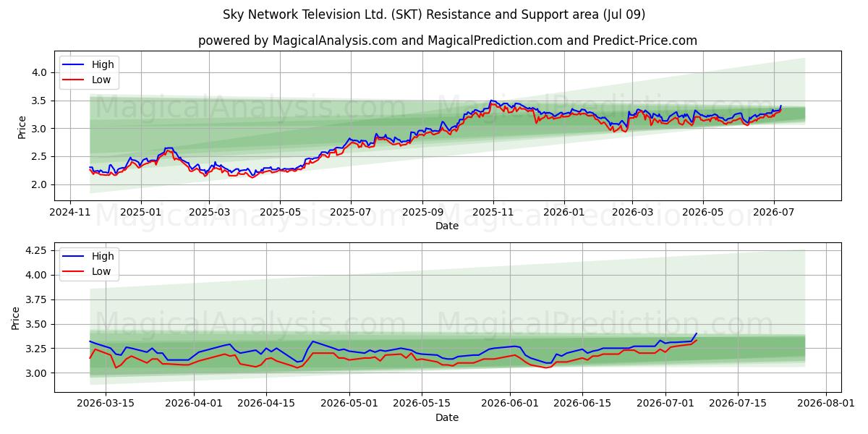Click the '2.5' price tick in top chart
This screenshot has height=434, width=868.
coord(41,156)
